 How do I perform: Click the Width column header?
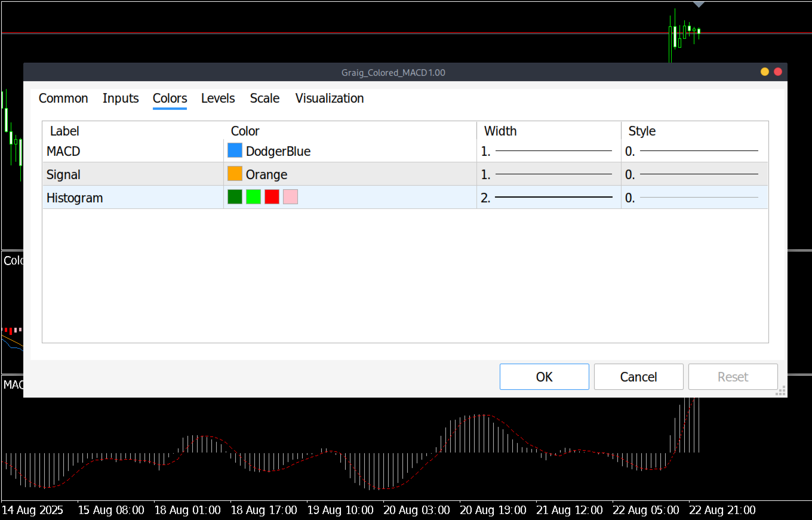(500, 131)
